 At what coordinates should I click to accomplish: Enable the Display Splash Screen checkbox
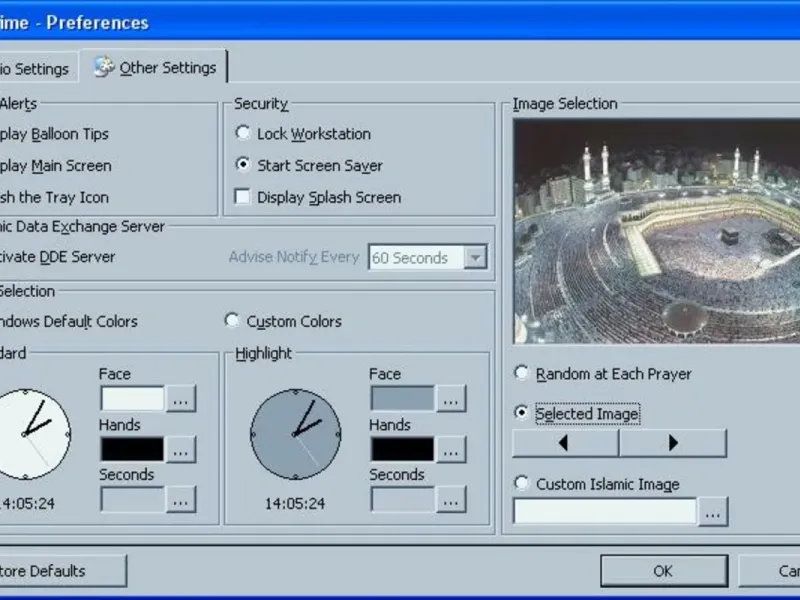point(242,196)
